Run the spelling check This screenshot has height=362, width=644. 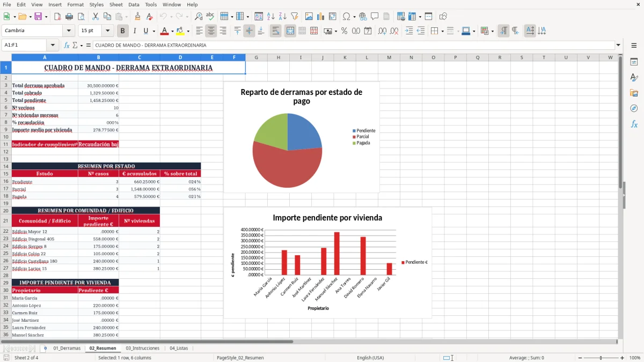point(210,17)
